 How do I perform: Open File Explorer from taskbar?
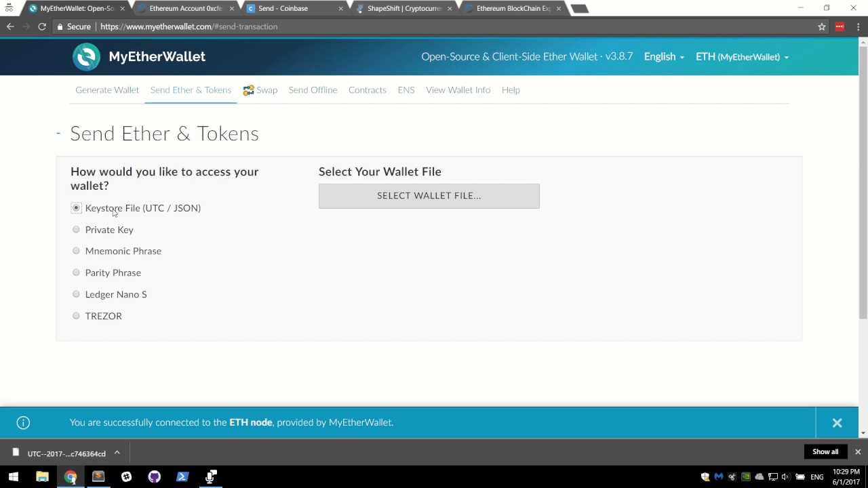pos(42,476)
